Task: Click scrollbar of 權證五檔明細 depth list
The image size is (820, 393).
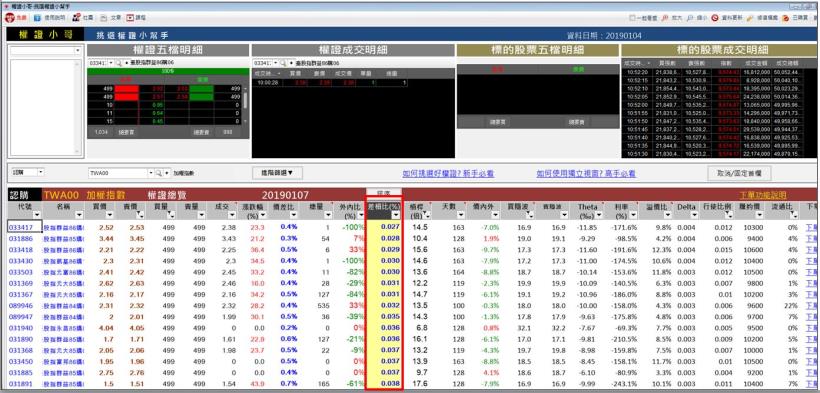Action: pos(245,104)
